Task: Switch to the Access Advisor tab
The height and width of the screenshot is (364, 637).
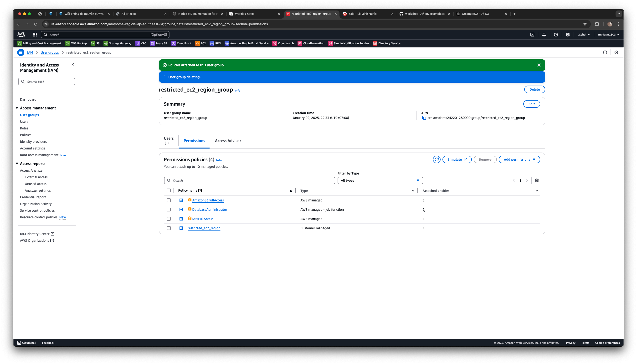Action: click(x=228, y=141)
